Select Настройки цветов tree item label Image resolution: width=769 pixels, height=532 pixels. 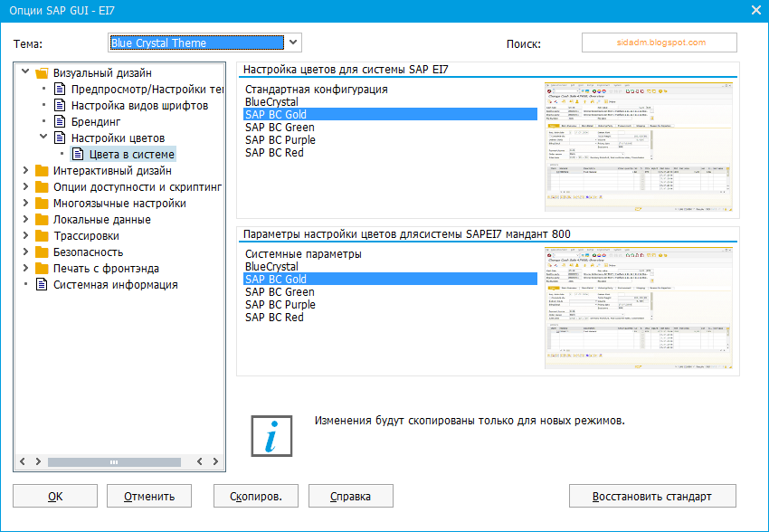click(x=118, y=138)
